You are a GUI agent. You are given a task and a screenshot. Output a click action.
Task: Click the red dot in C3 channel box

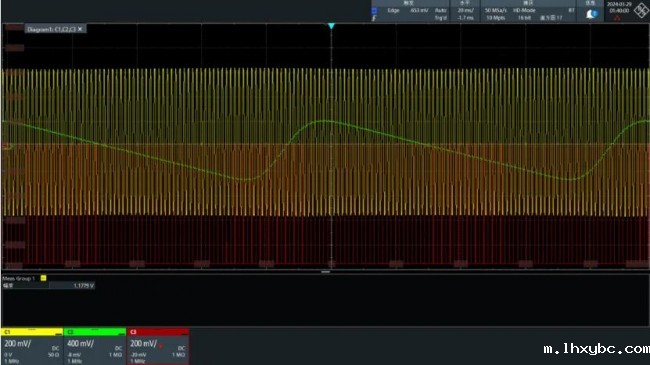(x=160, y=346)
